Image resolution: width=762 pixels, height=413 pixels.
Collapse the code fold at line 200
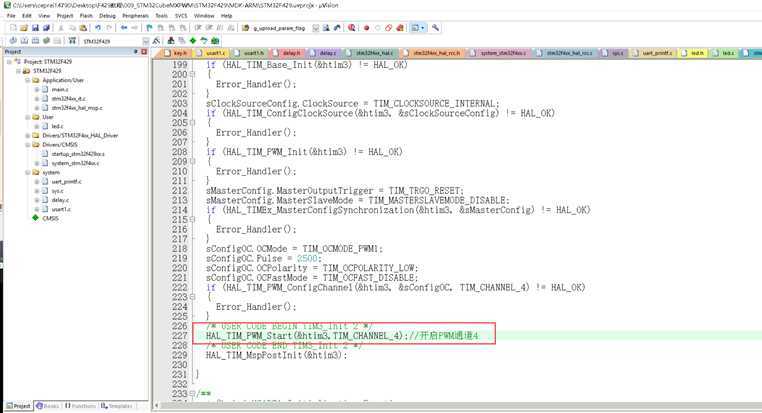pyautogui.click(x=192, y=74)
